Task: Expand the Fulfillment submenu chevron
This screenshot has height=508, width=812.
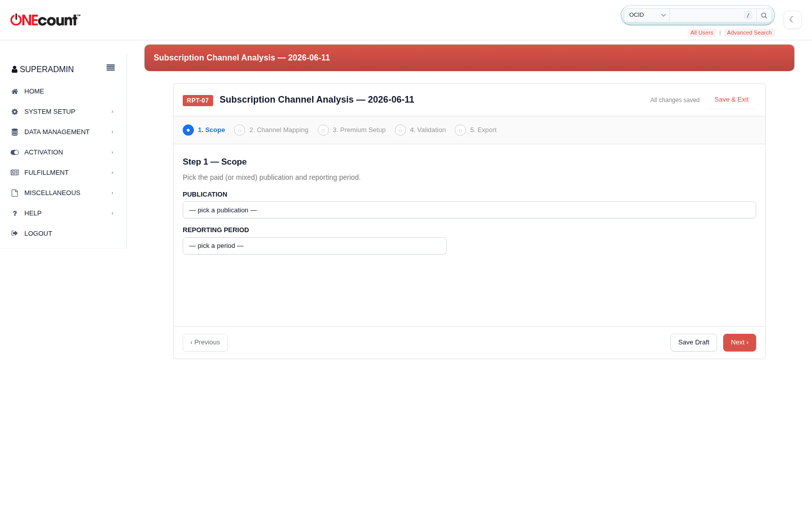Action: (112, 173)
